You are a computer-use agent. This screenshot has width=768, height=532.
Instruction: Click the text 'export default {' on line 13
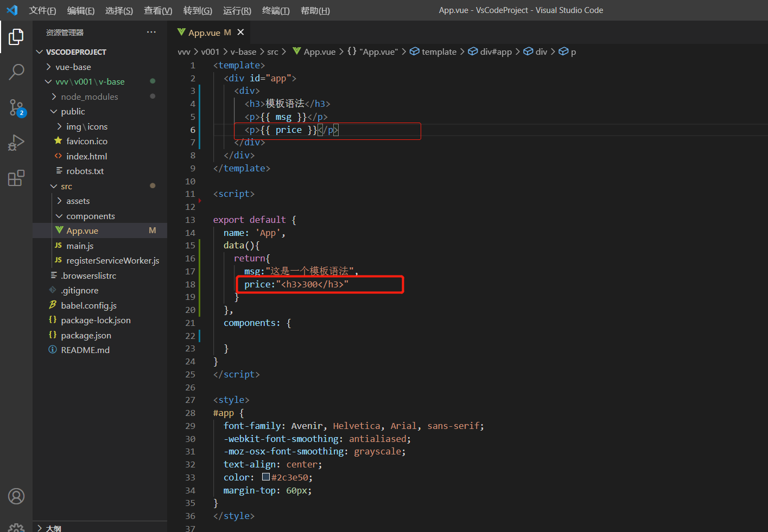(255, 220)
